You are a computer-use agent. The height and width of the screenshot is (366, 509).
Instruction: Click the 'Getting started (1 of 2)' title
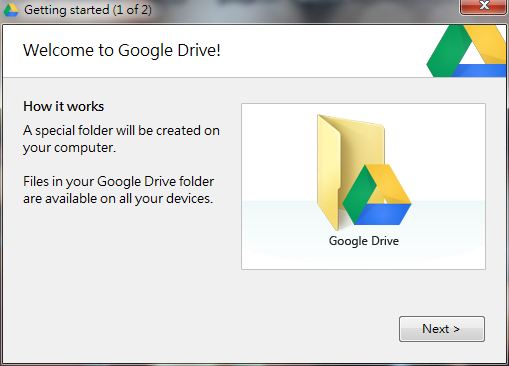[x=88, y=10]
